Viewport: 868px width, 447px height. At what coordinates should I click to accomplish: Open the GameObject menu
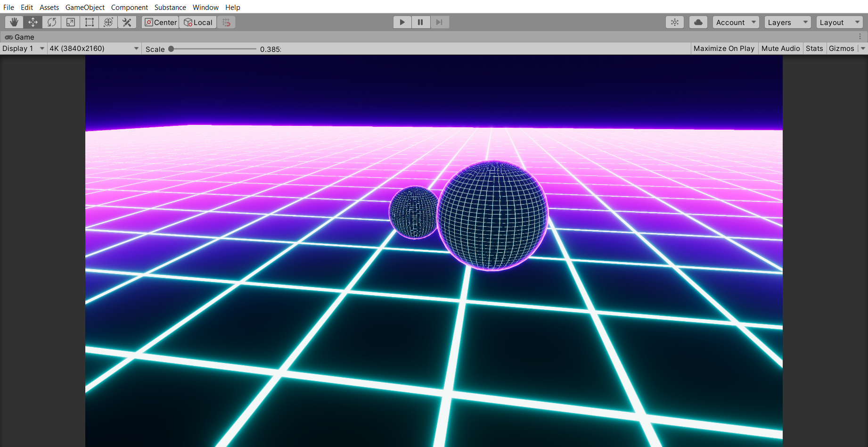[x=85, y=7]
